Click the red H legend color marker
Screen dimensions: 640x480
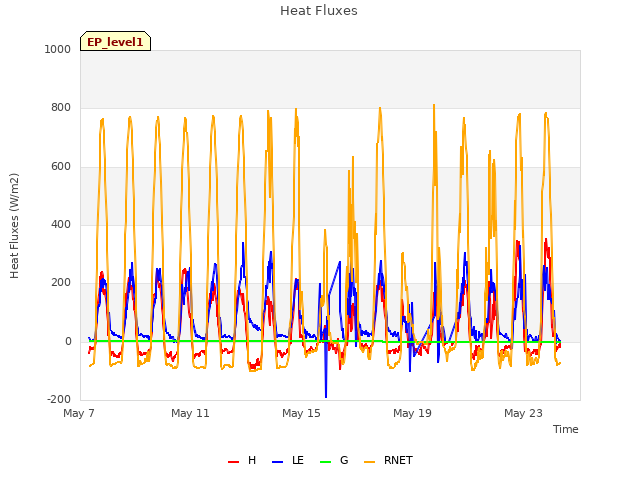pos(233,462)
